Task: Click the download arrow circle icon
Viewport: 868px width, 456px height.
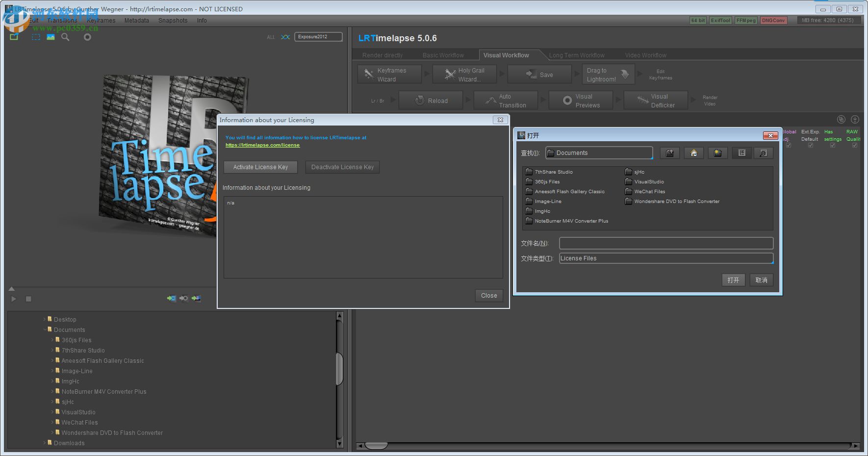Action: (x=855, y=119)
